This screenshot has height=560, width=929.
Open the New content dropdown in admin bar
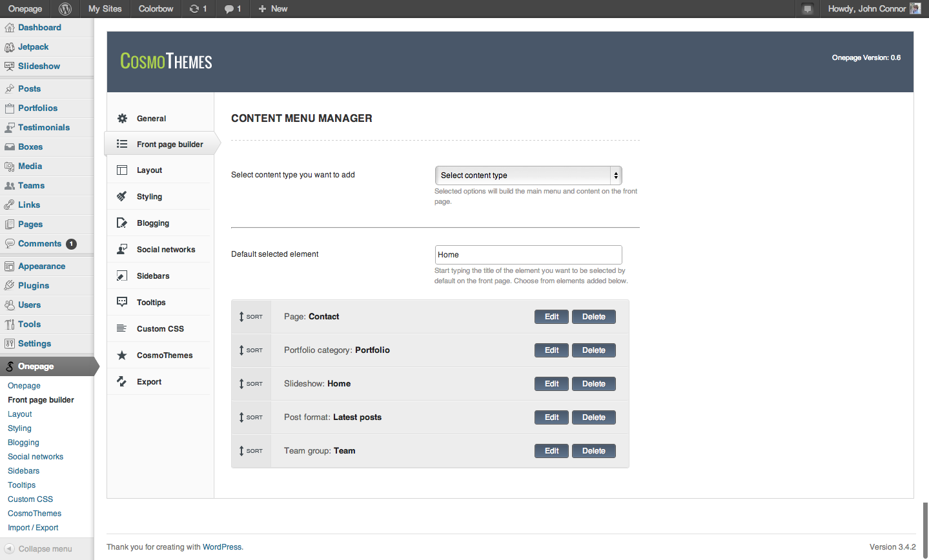tap(272, 9)
